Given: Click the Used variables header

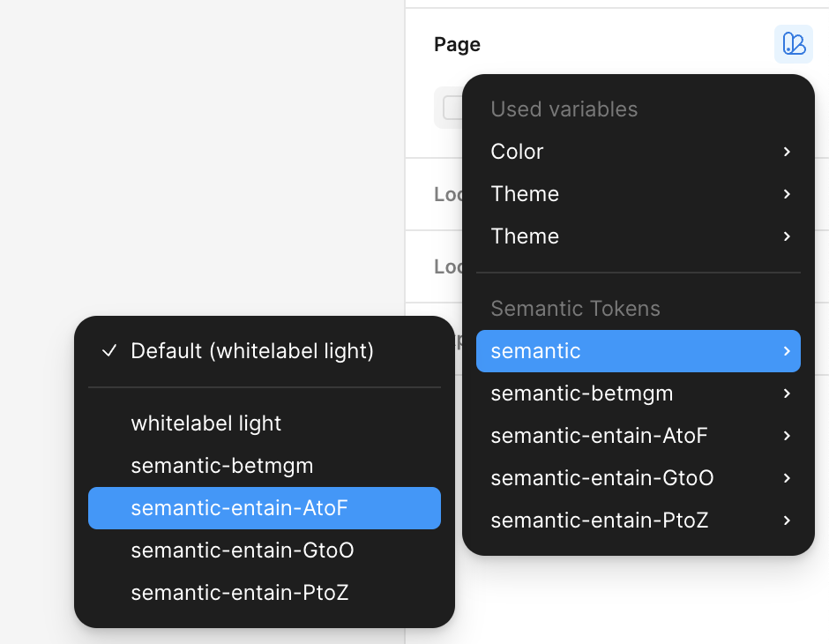Looking at the screenshot, I should coord(564,109).
